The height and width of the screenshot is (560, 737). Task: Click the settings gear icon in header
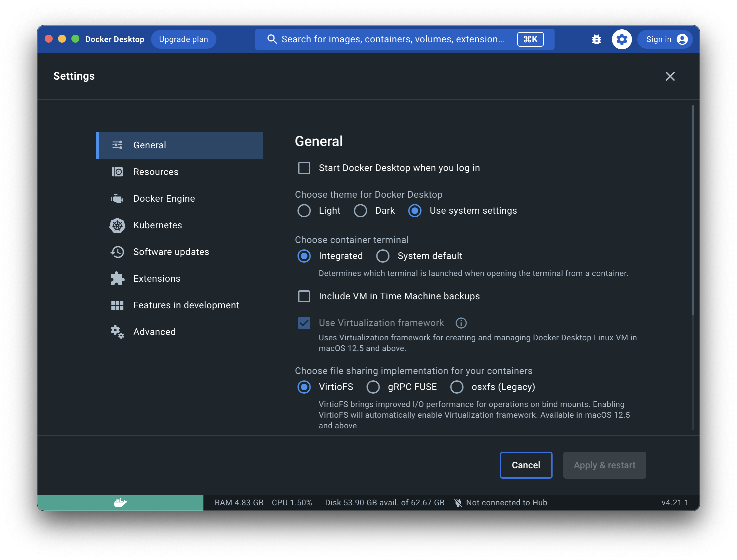tap(622, 39)
